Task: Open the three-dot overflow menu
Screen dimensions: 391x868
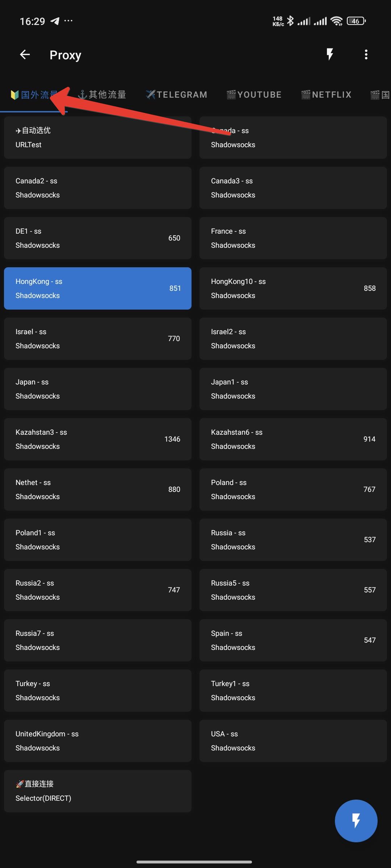Action: point(366,55)
